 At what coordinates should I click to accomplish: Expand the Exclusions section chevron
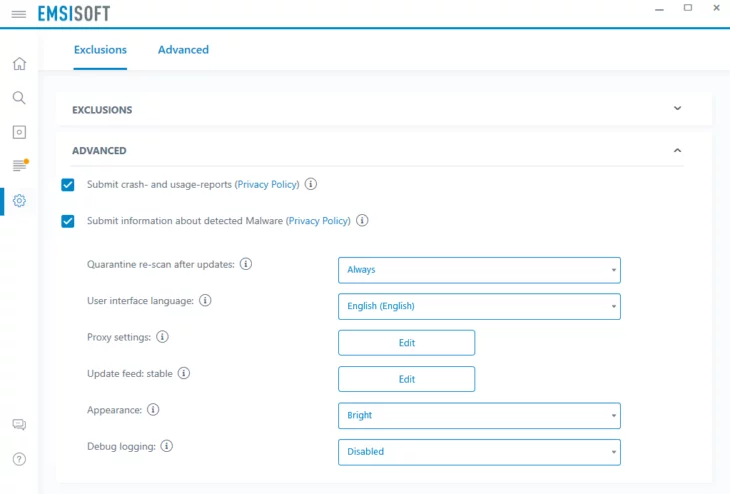[x=677, y=108]
